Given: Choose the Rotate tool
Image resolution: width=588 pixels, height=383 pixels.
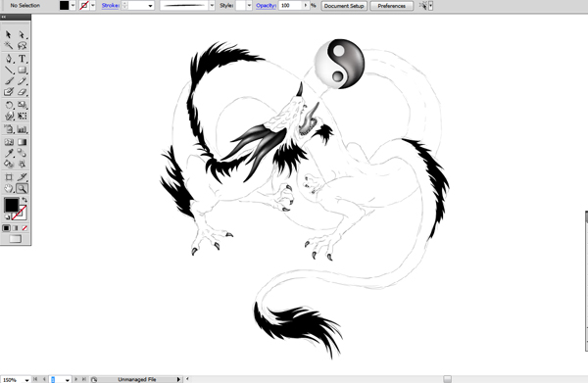Looking at the screenshot, I should (8, 105).
